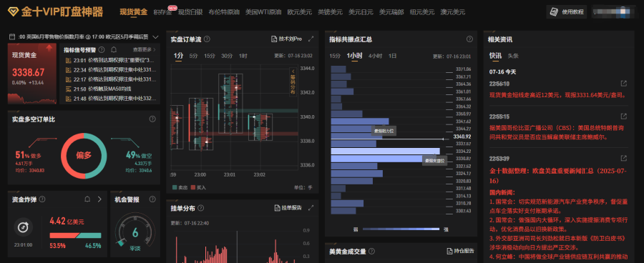Expand the 筹码分布 side panel
The width and height of the screenshot is (644, 263).
[x=293, y=81]
